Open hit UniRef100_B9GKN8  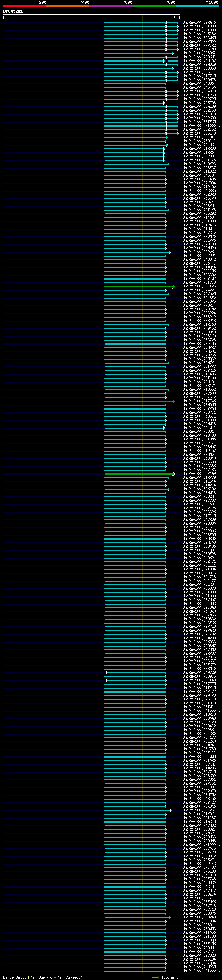pos(199,49)
